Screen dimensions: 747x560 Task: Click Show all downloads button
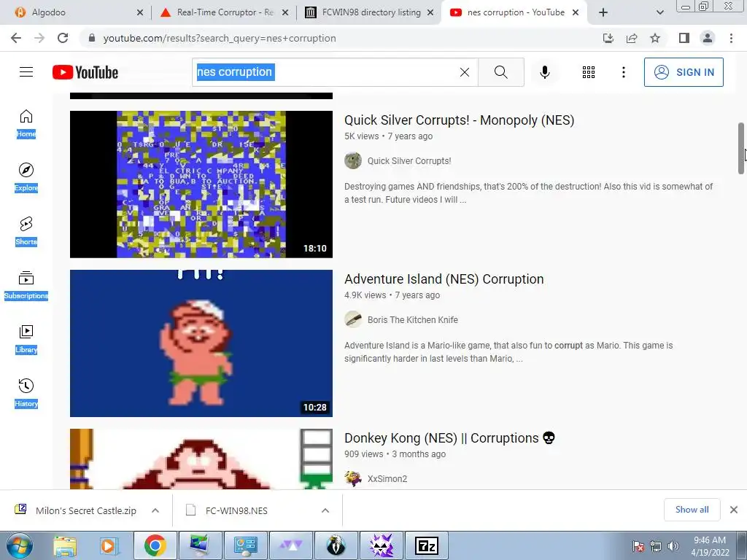coord(692,510)
